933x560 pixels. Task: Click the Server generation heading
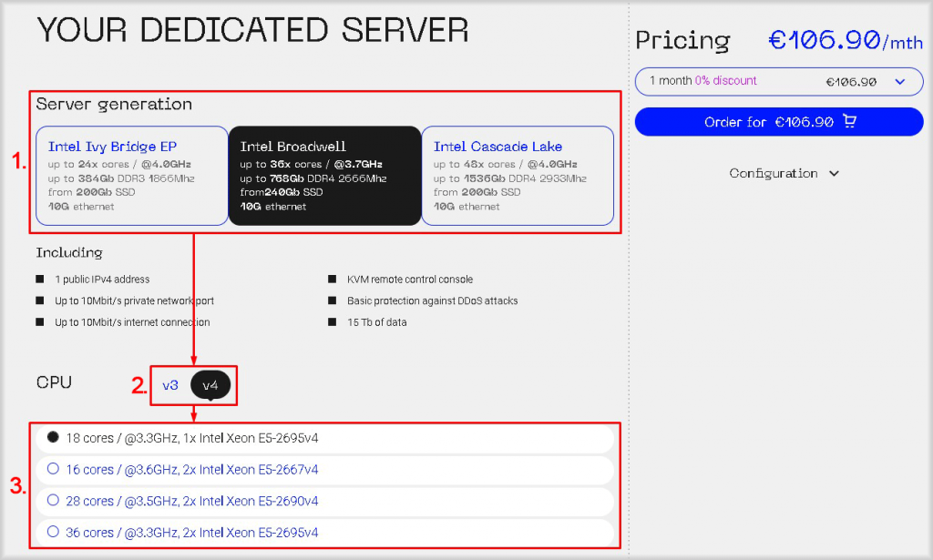pos(114,105)
